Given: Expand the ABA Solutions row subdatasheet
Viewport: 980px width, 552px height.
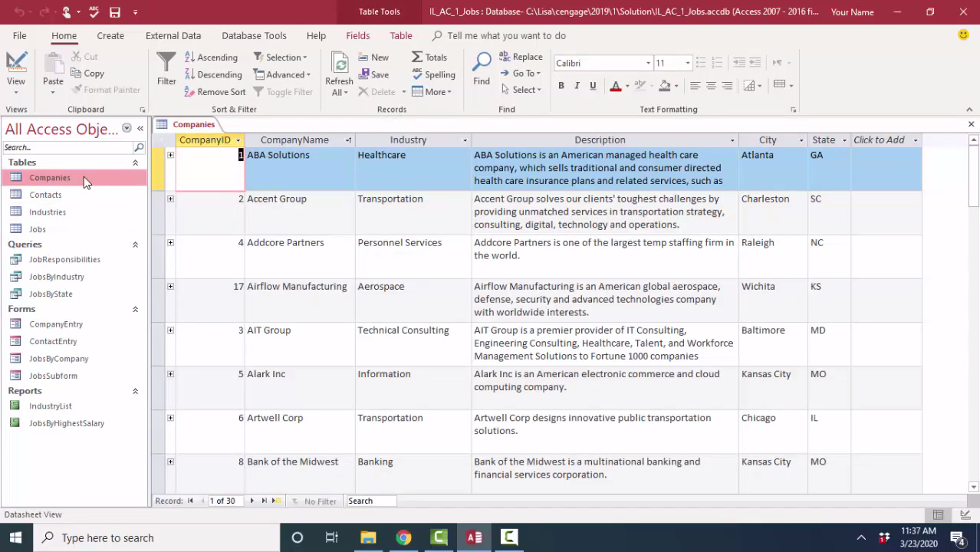Looking at the screenshot, I should tap(170, 155).
